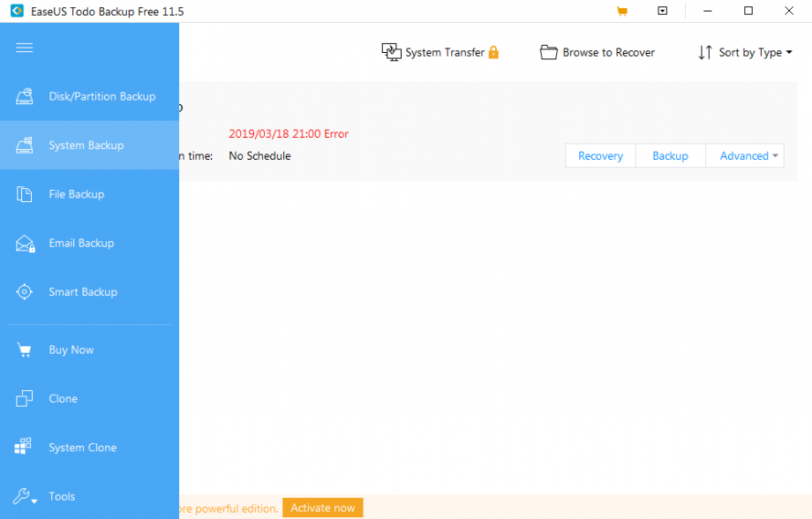The height and width of the screenshot is (519, 812).
Task: Select Buy Now in the sidebar
Action: pyautogui.click(x=71, y=350)
